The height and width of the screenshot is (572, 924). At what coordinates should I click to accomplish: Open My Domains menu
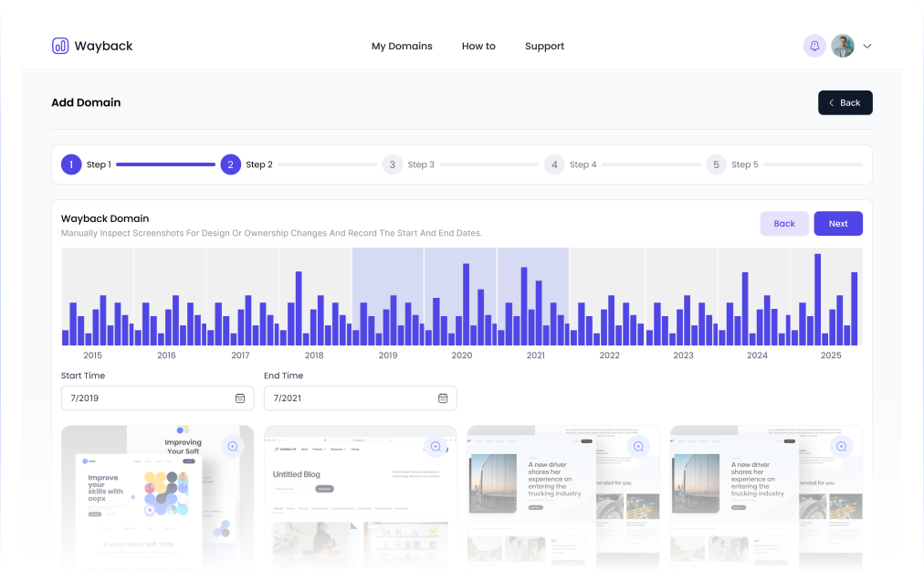(x=402, y=47)
